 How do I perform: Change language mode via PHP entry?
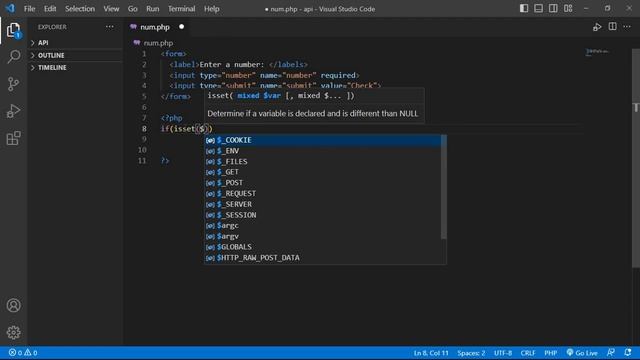pyautogui.click(x=551, y=353)
